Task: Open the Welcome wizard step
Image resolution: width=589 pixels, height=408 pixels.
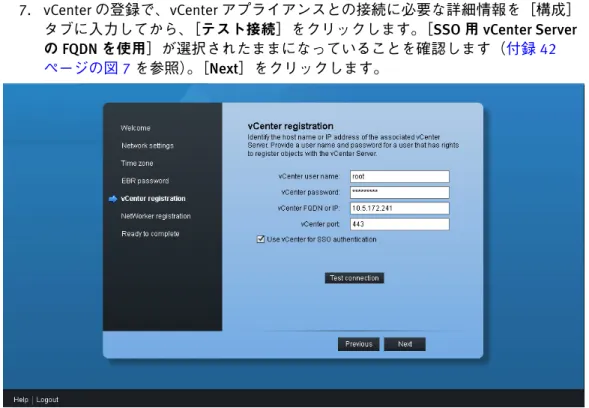Action: pos(135,128)
